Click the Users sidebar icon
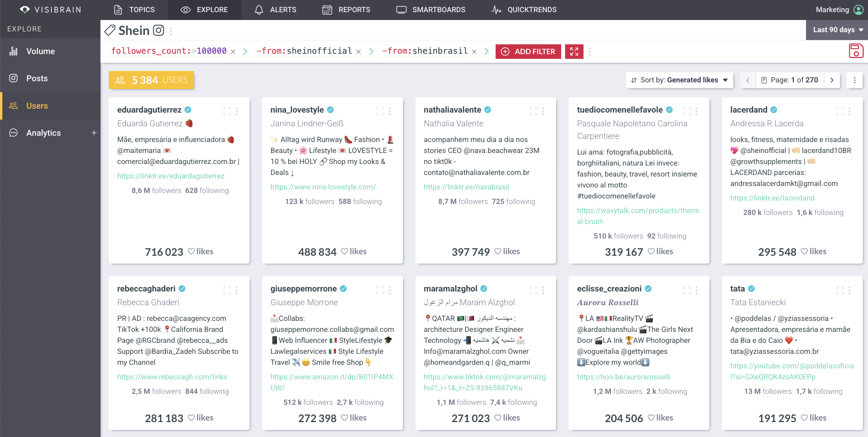The image size is (868, 437). pyautogui.click(x=13, y=106)
